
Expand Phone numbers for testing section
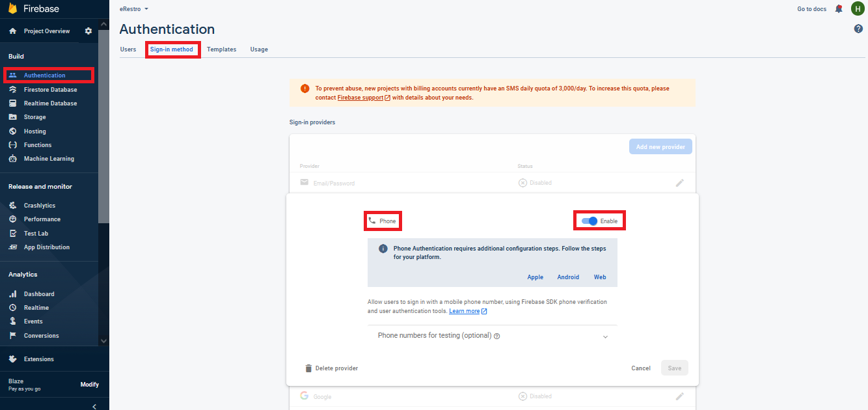[x=605, y=336]
